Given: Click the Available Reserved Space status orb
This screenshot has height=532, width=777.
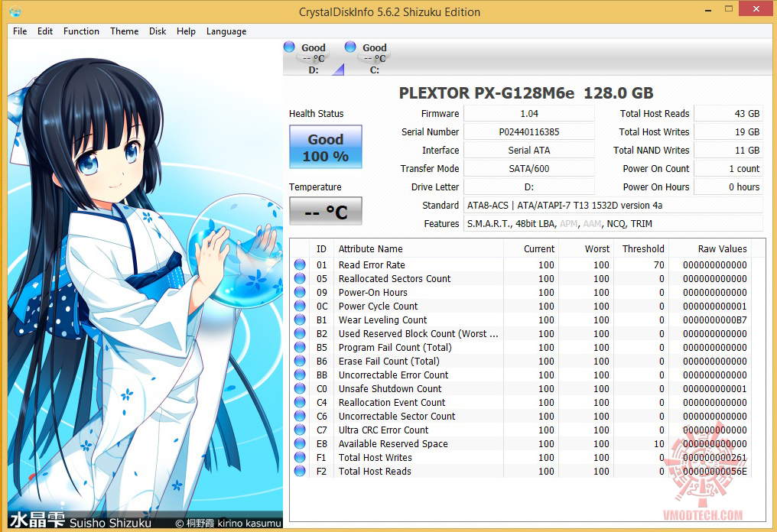Looking at the screenshot, I should 300,444.
